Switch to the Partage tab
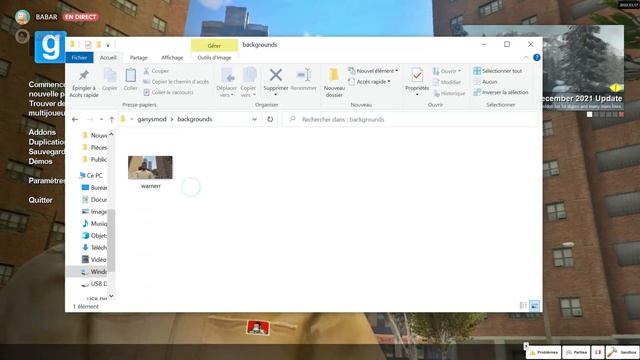Viewport: 640px width, 360px height. click(138, 58)
